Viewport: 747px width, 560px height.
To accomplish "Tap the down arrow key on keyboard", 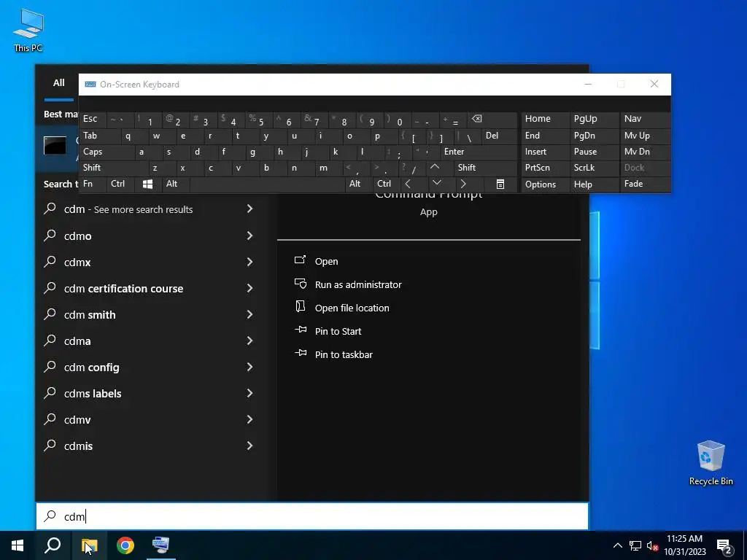I will [x=437, y=183].
